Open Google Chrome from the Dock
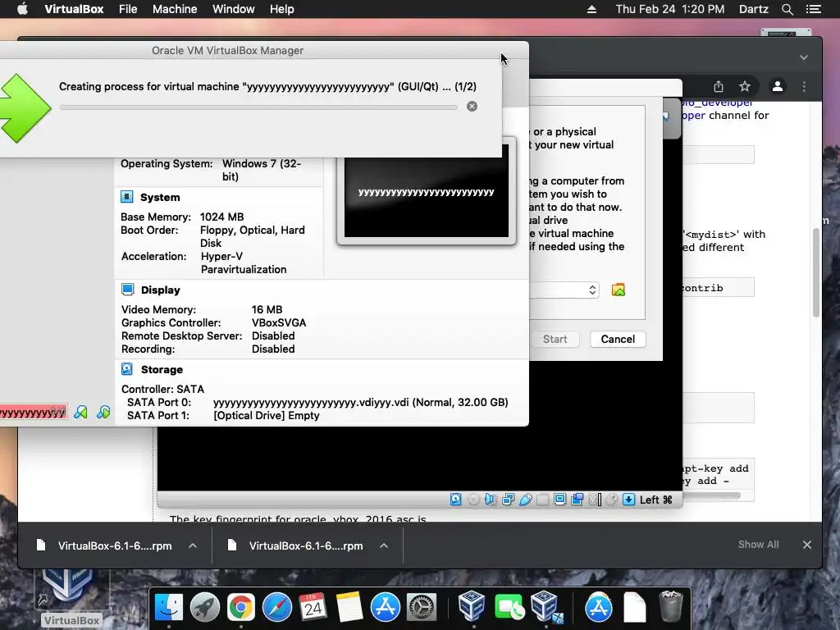The width and height of the screenshot is (840, 630). point(240,608)
